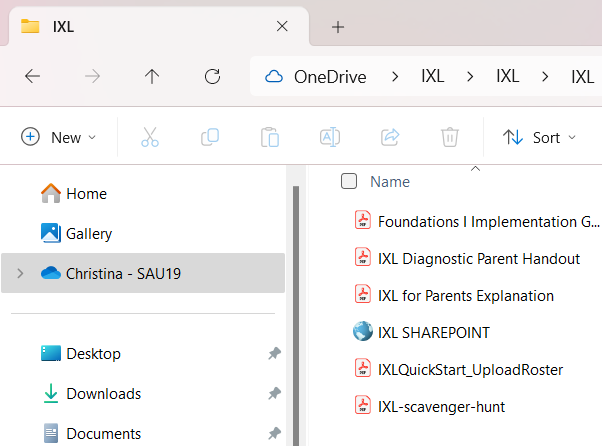Unpin Desktop using its pin icon

point(275,353)
